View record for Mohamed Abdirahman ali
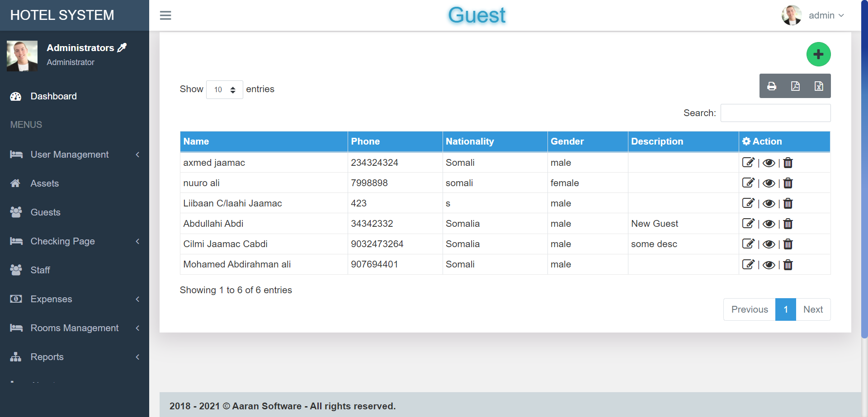Screen dimensions: 868x417 [769, 264]
